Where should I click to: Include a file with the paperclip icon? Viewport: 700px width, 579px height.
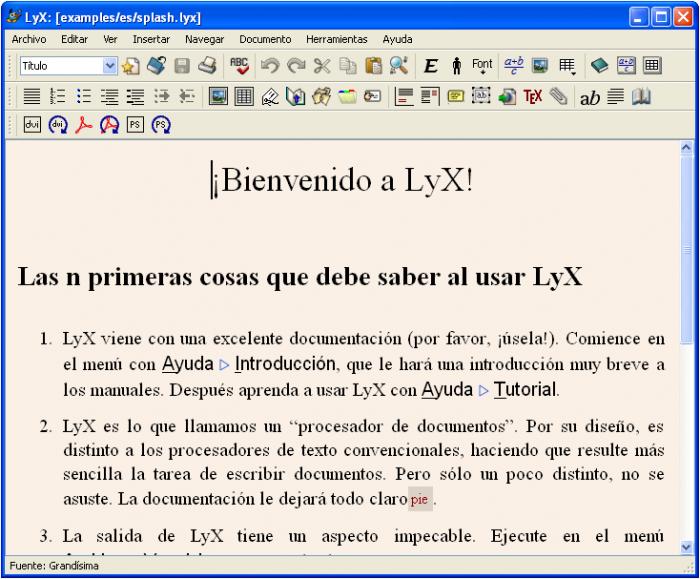pyautogui.click(x=558, y=96)
